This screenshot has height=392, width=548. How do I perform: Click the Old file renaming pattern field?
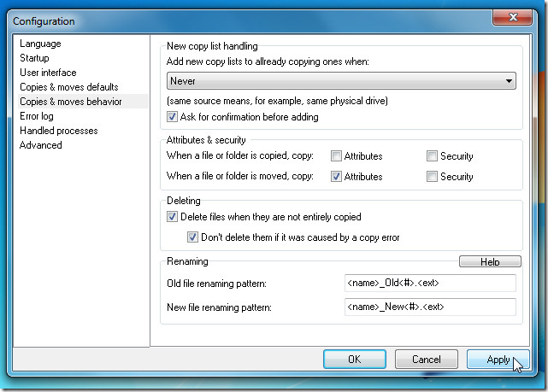(430, 283)
